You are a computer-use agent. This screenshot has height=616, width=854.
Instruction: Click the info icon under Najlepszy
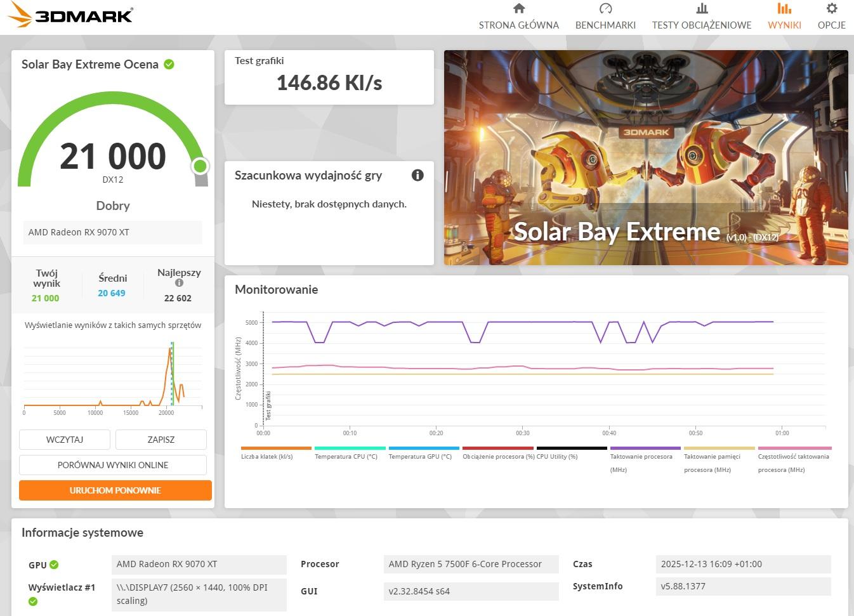click(179, 283)
